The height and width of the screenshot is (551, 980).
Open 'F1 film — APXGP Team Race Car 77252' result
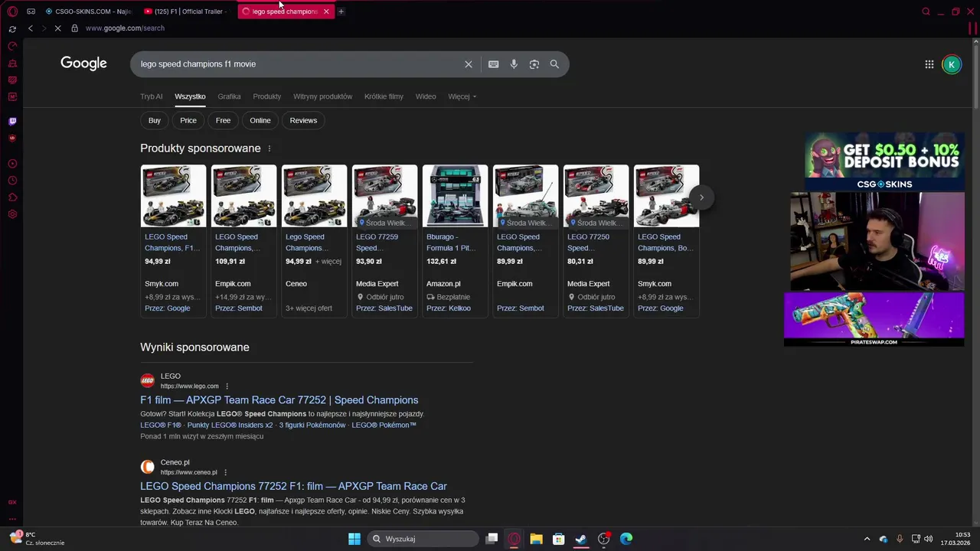pos(279,400)
